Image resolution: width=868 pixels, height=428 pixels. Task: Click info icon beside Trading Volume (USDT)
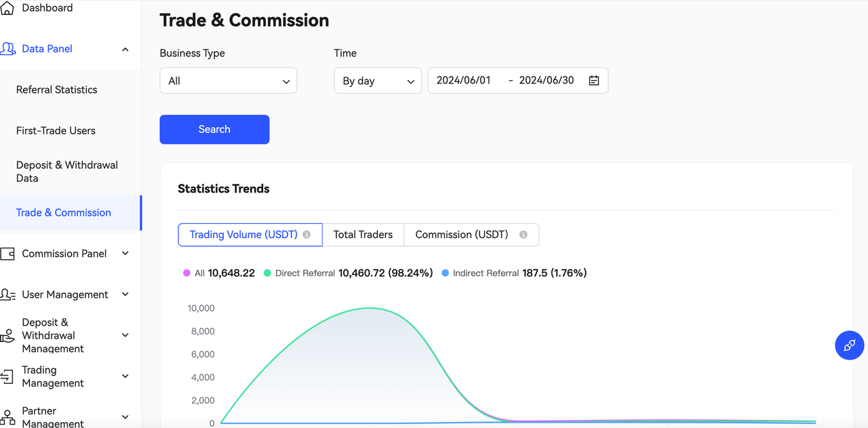point(307,235)
